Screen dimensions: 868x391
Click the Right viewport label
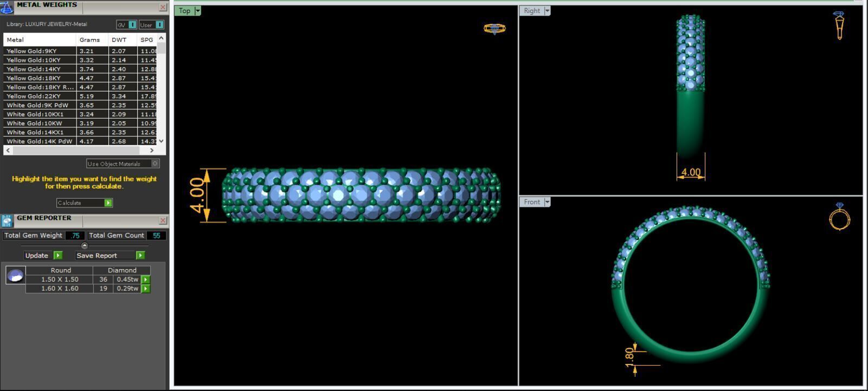(x=532, y=11)
